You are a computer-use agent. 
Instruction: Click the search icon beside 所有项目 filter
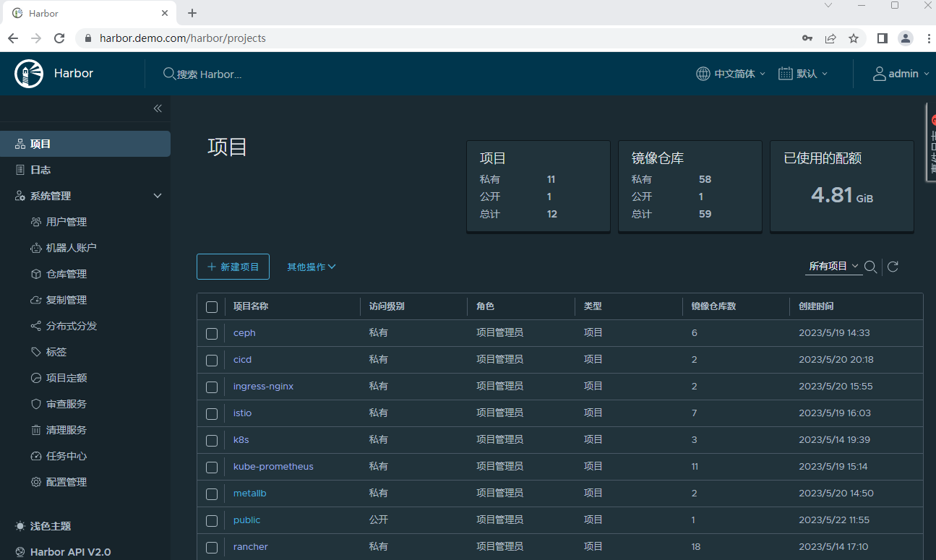(x=871, y=267)
